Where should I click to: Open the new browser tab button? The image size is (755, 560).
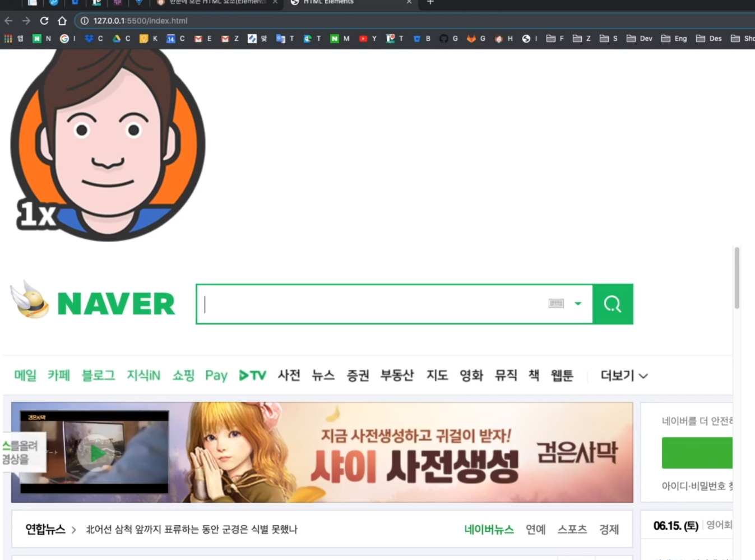430,2
